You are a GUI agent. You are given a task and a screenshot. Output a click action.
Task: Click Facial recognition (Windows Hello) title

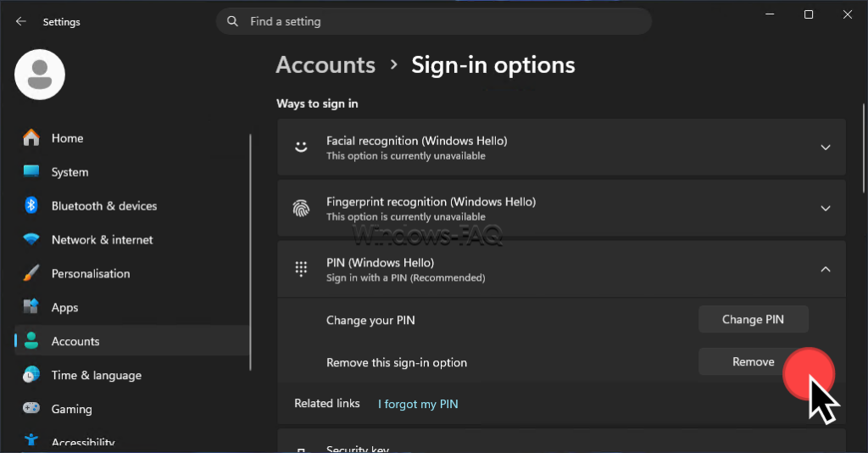point(416,141)
